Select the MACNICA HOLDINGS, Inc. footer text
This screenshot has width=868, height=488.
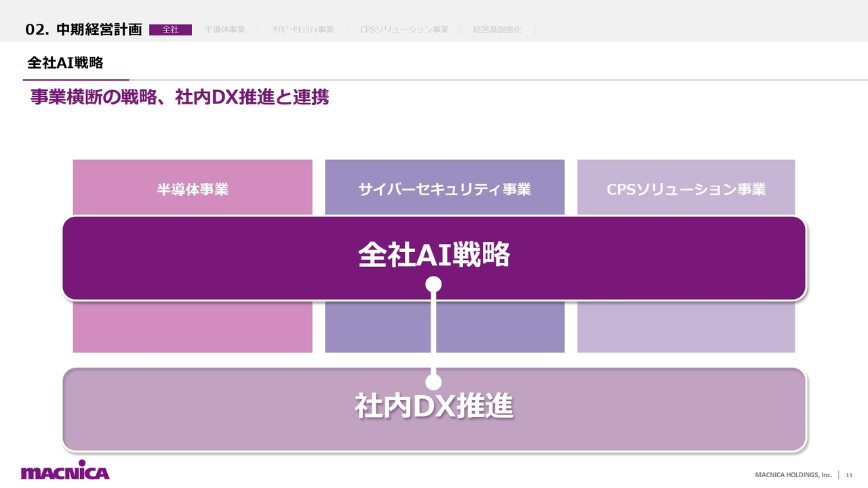click(793, 474)
